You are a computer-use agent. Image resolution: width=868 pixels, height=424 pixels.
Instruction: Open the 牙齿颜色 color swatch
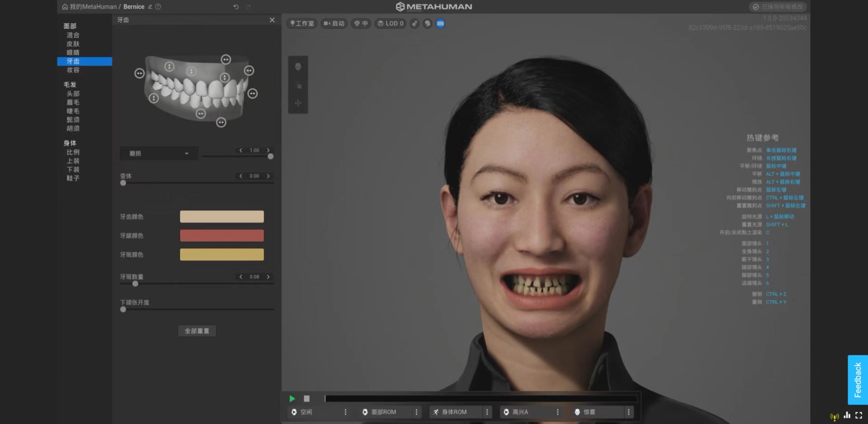click(x=222, y=217)
